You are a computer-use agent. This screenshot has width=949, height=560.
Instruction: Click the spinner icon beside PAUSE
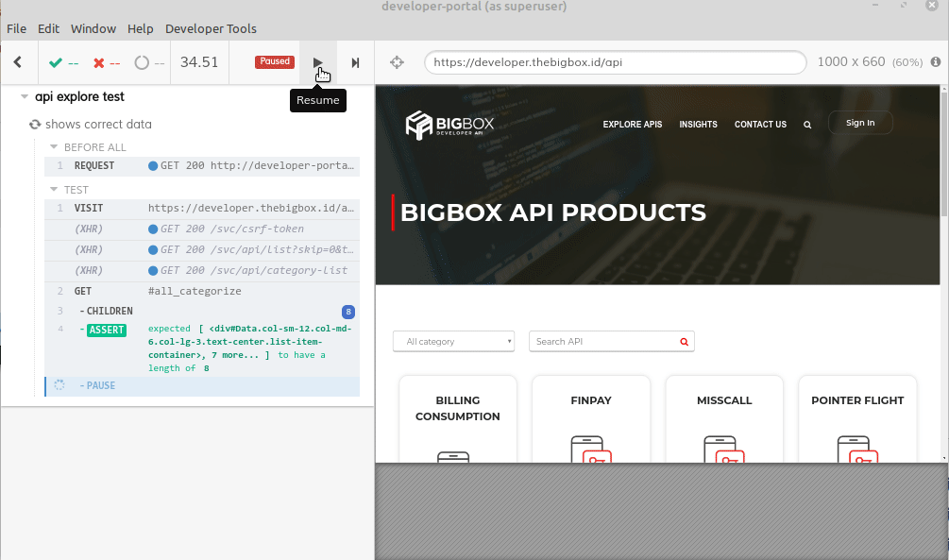tap(59, 385)
